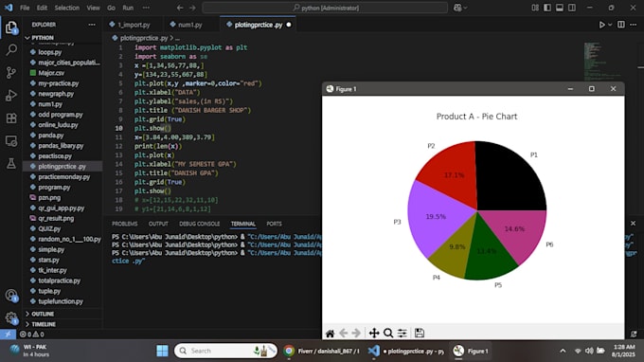Open the Selection menu
The image size is (644, 362).
[x=67, y=8]
